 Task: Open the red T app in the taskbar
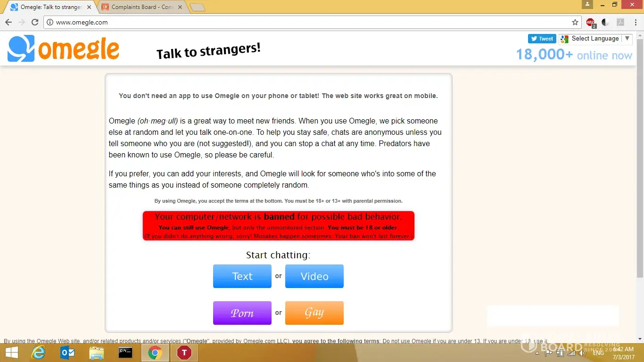pyautogui.click(x=184, y=353)
